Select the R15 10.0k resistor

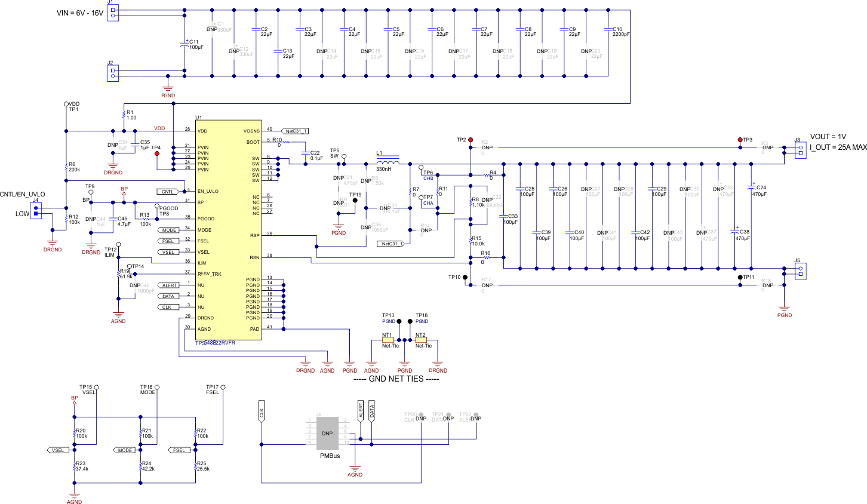click(471, 240)
